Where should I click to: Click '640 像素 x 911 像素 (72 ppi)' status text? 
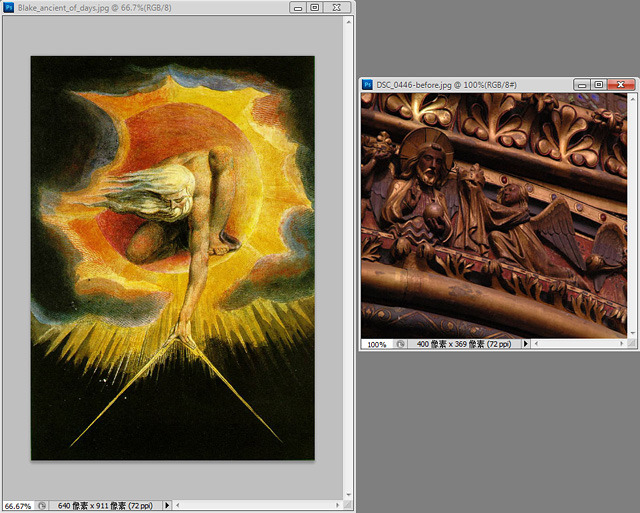105,506
